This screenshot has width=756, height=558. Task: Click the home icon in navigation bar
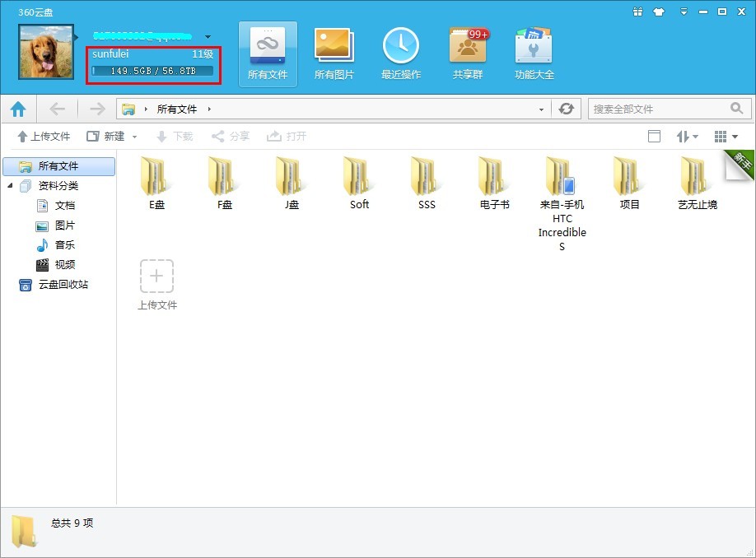18,109
